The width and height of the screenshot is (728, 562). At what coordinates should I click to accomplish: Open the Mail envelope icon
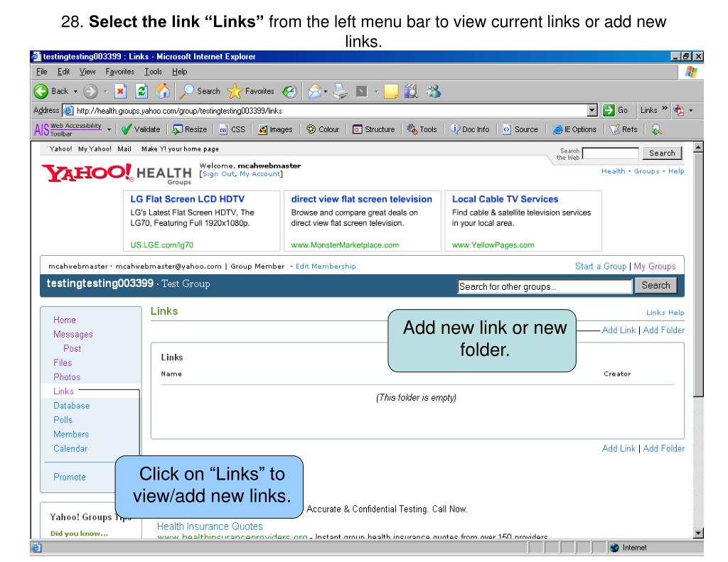pos(314,92)
